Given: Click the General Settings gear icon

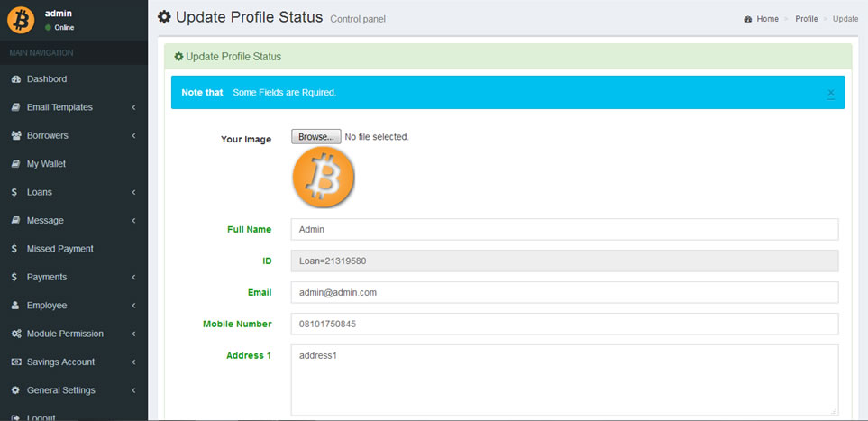Looking at the screenshot, I should click(x=16, y=390).
